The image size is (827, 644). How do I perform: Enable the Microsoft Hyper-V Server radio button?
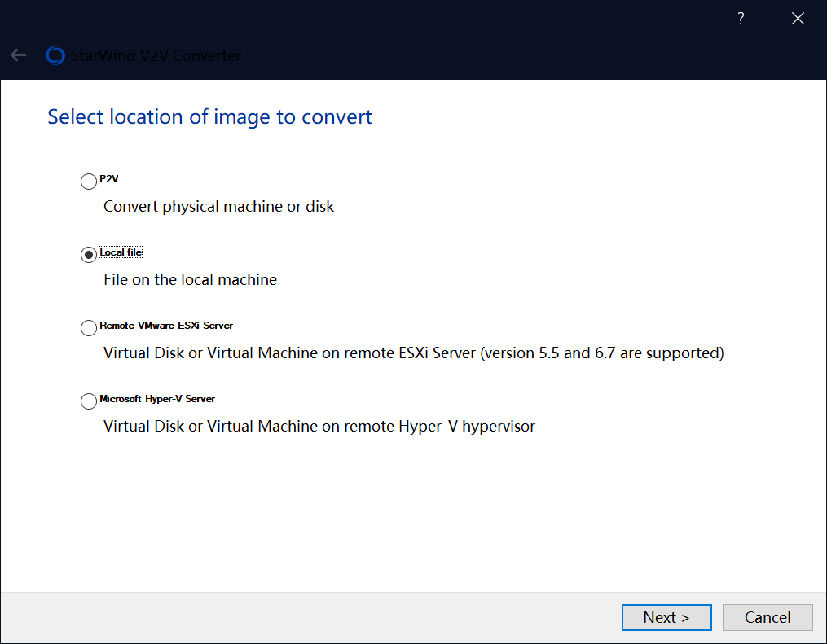(x=89, y=401)
